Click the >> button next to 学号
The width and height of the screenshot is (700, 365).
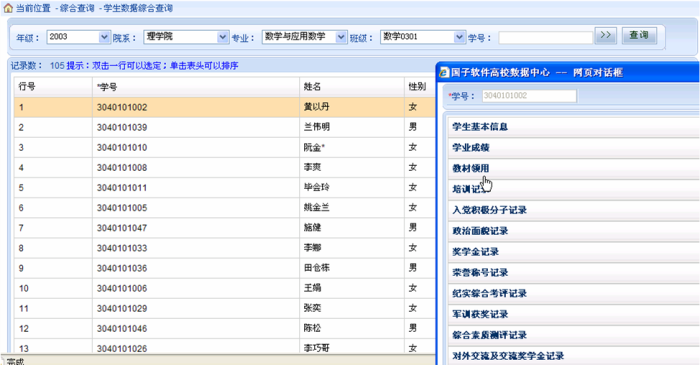point(605,35)
